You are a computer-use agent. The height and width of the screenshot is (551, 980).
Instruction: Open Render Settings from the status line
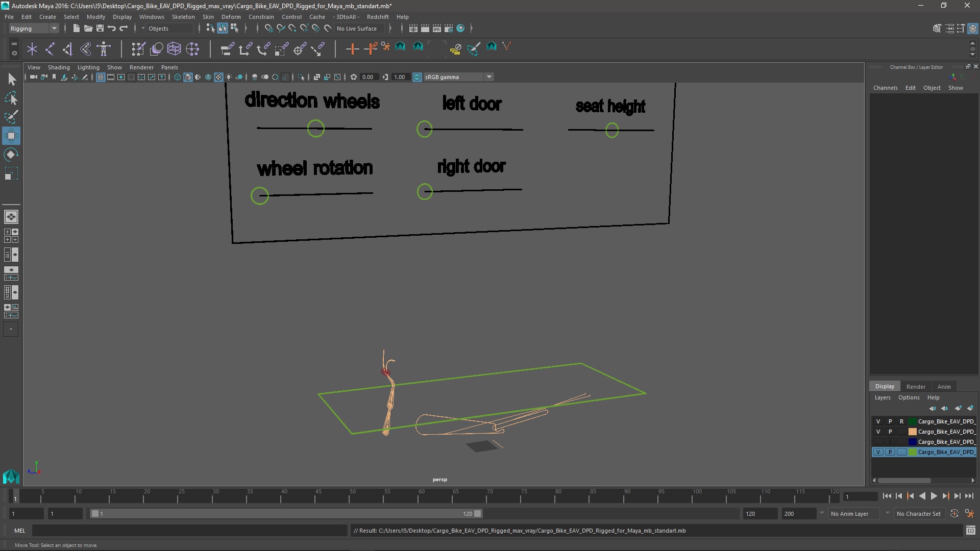449,29
